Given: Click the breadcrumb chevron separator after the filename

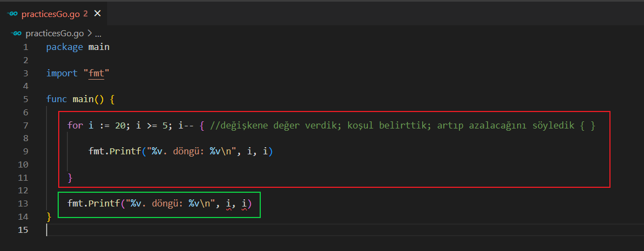Looking at the screenshot, I should [89, 33].
